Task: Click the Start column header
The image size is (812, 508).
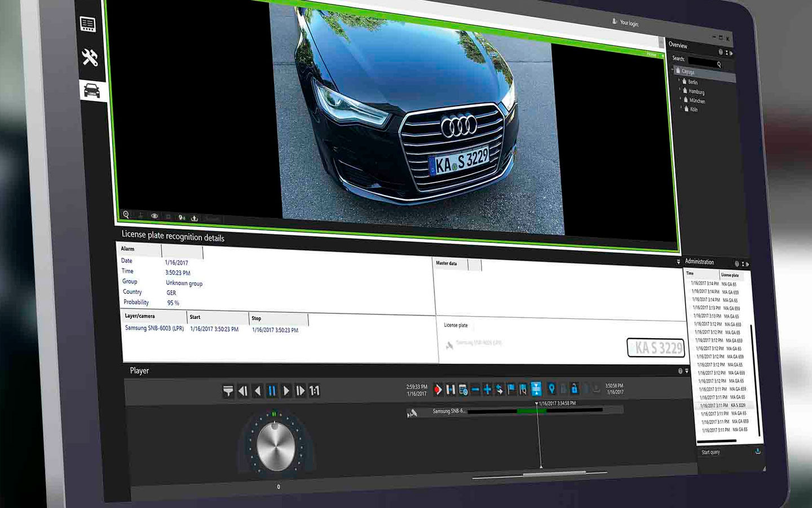Action: pos(195,317)
